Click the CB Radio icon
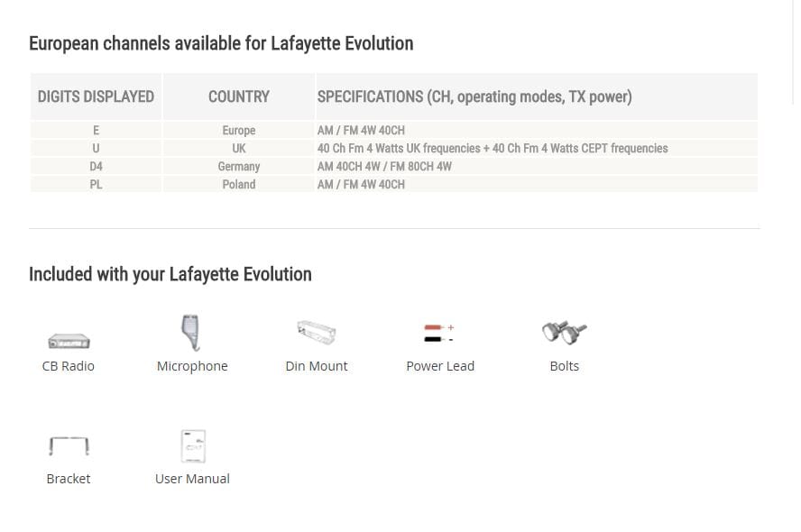The image size is (801, 532). point(69,341)
